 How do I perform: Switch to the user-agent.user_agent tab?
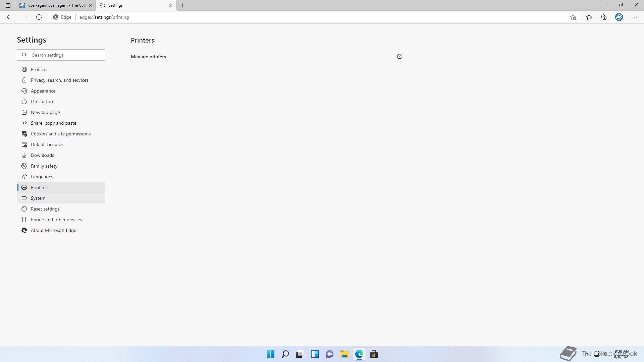click(x=56, y=5)
